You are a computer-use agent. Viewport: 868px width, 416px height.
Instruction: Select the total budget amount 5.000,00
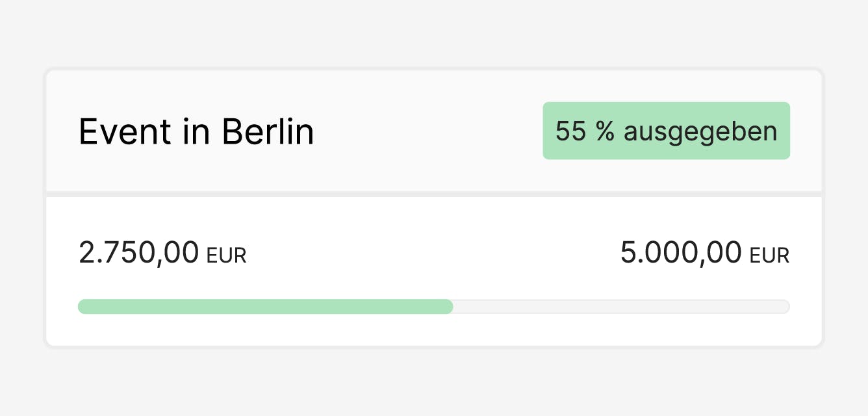(681, 252)
